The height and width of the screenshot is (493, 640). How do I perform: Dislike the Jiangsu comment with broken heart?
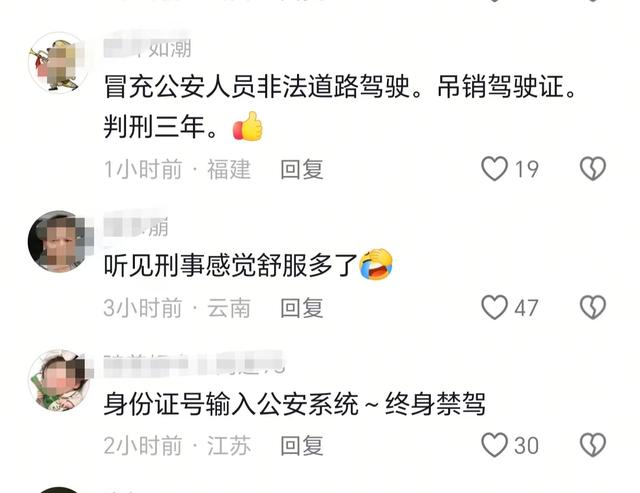[x=593, y=445]
